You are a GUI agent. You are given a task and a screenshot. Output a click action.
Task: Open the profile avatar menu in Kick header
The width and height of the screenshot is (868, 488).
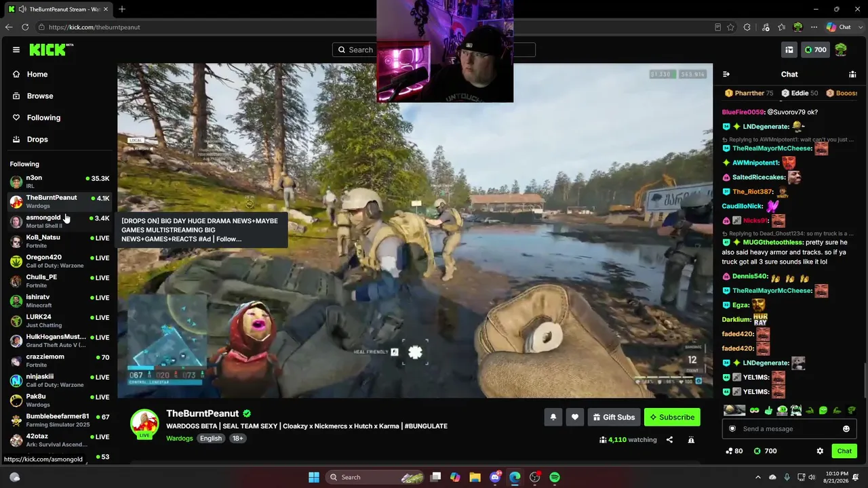click(841, 49)
